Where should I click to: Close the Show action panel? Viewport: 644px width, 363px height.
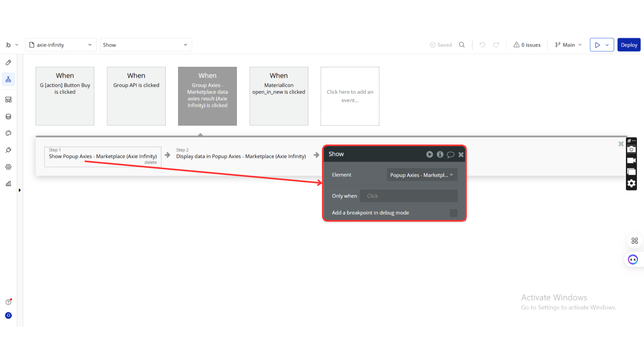coord(461,154)
